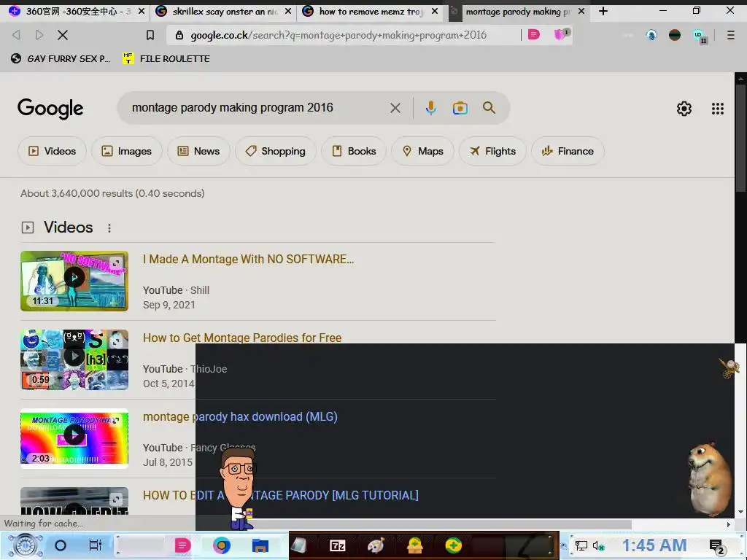Open the shield icon with badge 1
Image resolution: width=747 pixels, height=560 pixels.
561,34
